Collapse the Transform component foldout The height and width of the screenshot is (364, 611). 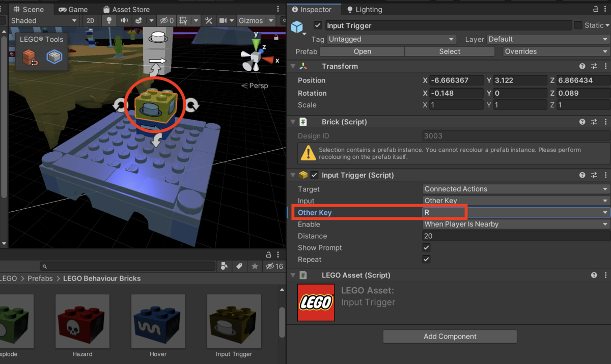pos(293,66)
